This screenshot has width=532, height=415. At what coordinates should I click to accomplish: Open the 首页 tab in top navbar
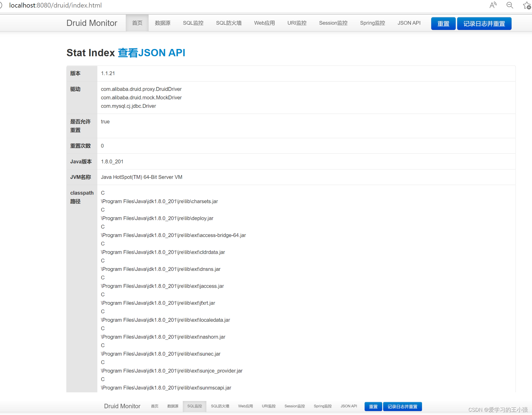pyautogui.click(x=137, y=23)
